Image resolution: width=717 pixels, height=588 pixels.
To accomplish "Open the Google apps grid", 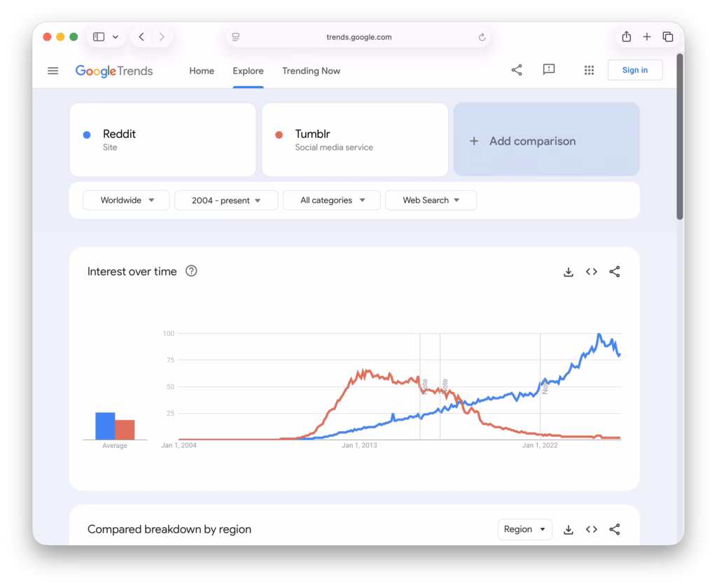I will click(x=589, y=70).
